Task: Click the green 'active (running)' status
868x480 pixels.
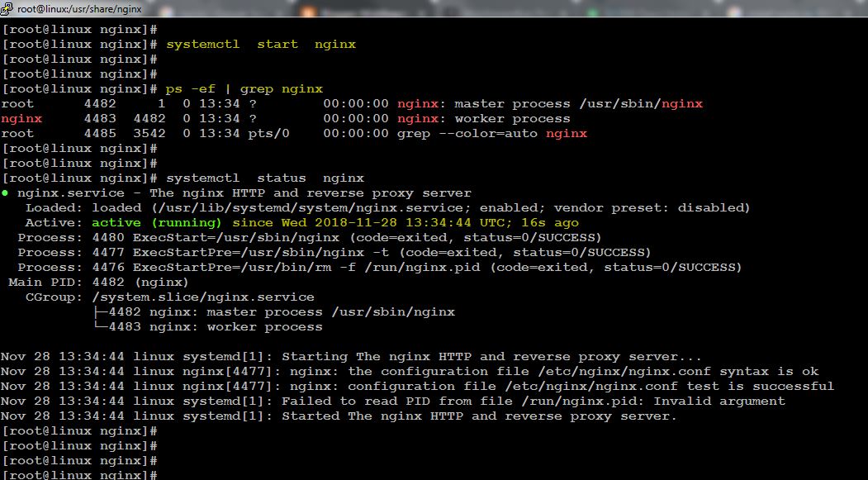Action: pos(157,223)
